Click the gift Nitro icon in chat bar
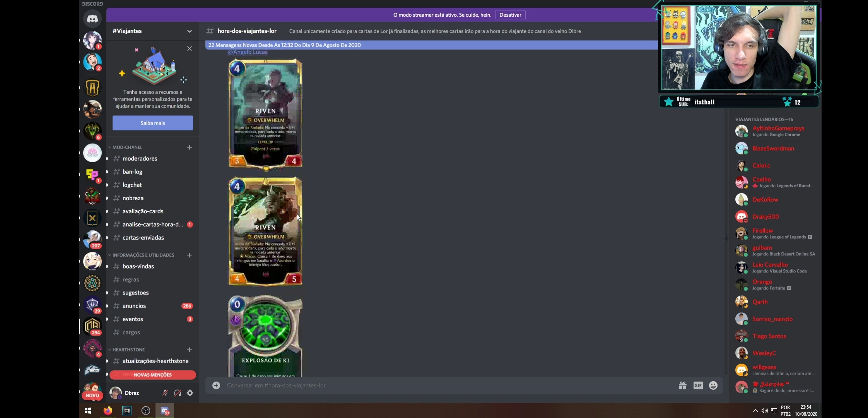The height and width of the screenshot is (418, 868). (x=682, y=385)
